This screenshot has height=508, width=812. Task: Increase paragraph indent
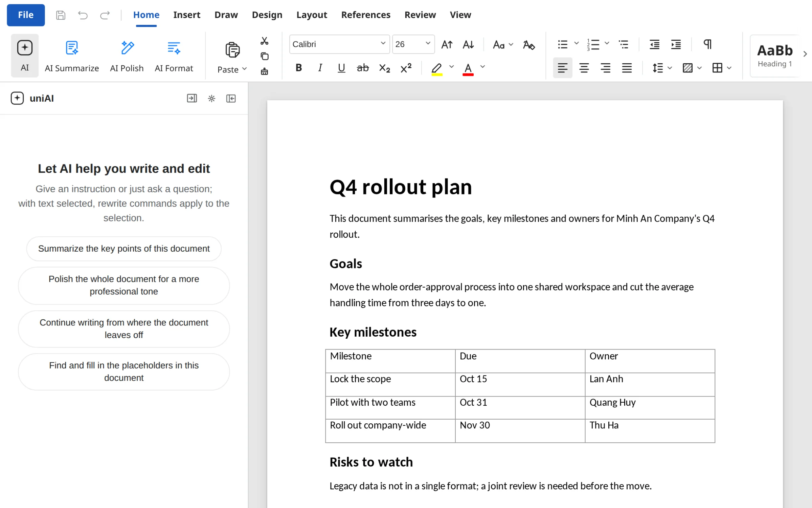point(676,44)
